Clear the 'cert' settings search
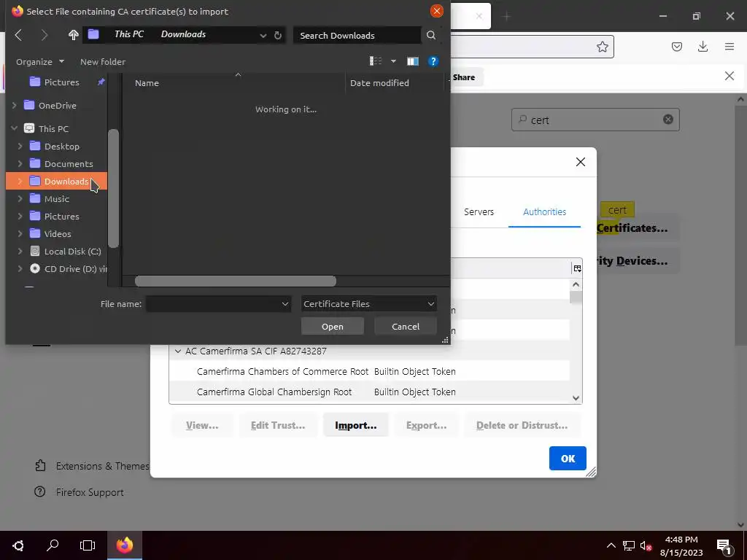Screen dimensions: 747x560 (x=668, y=120)
